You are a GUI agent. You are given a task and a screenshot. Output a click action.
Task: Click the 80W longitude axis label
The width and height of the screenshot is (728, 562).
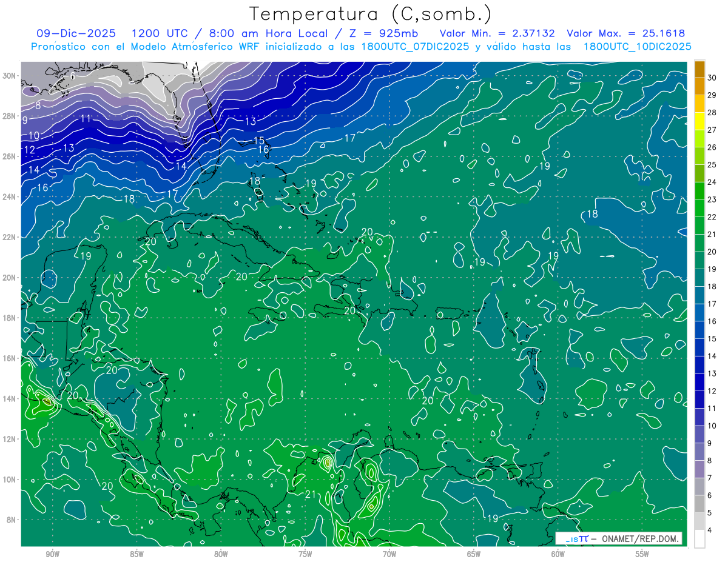pyautogui.click(x=221, y=554)
